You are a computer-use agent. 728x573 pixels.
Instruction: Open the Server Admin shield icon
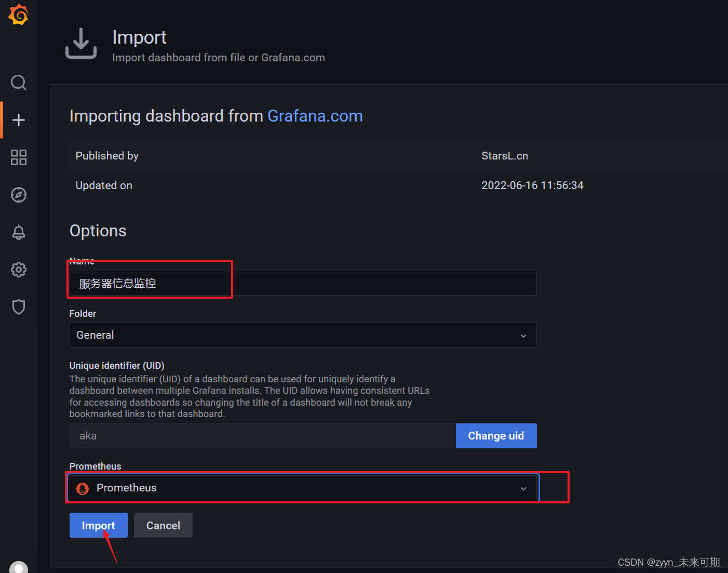tap(19, 307)
